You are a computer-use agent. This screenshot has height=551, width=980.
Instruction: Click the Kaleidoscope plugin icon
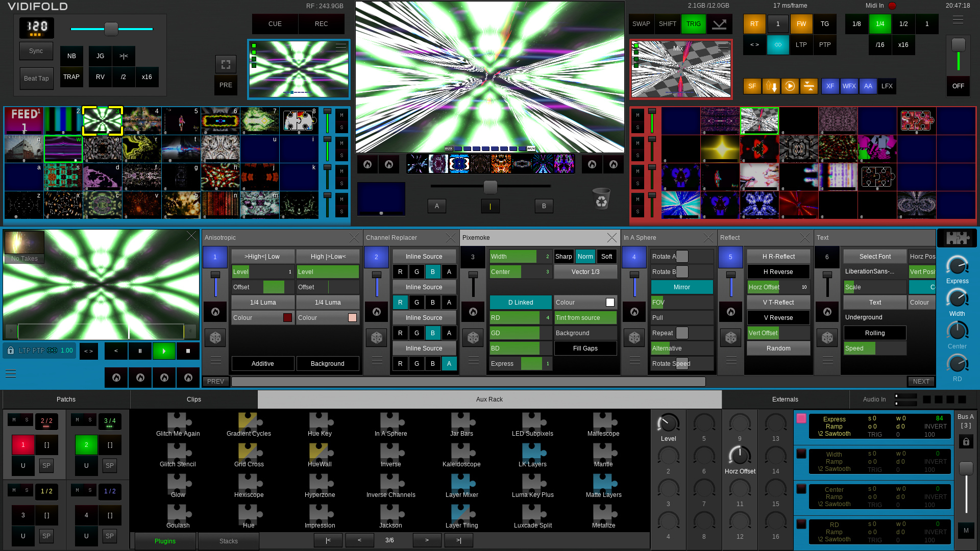click(461, 452)
